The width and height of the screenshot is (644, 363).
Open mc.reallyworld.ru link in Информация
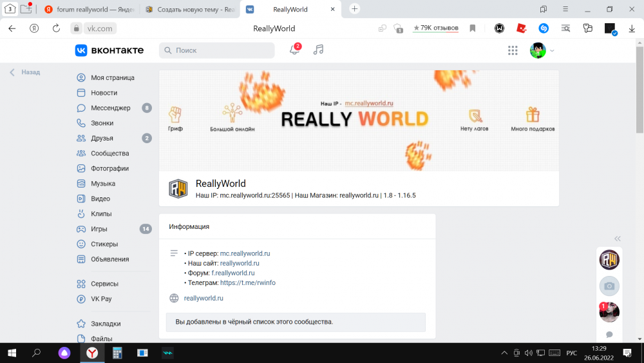[x=245, y=253]
